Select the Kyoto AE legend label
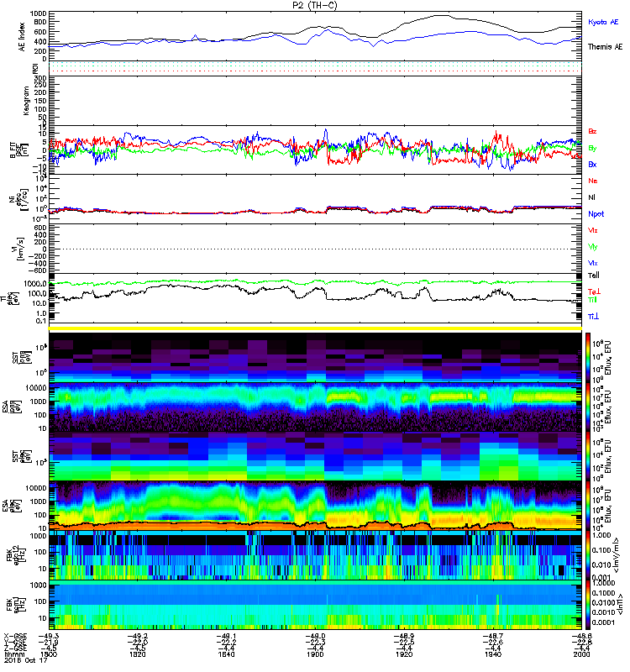The height and width of the screenshot is (672, 630). click(x=603, y=22)
